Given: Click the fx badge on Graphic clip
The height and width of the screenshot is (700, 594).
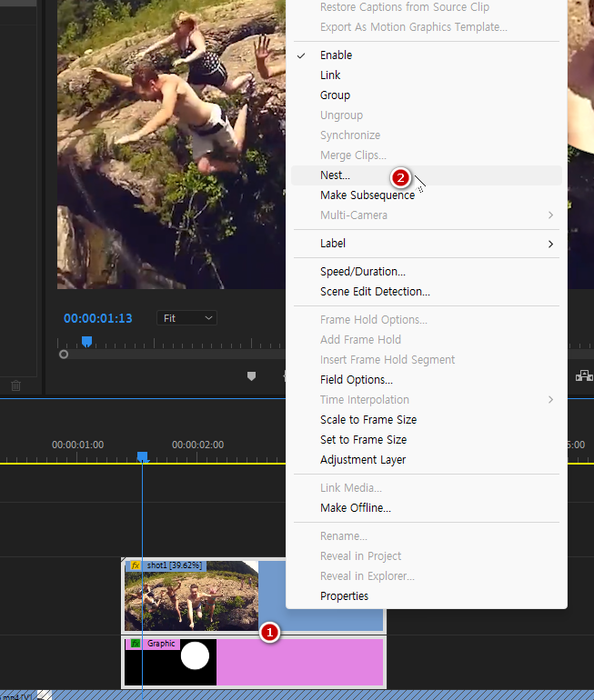Looking at the screenshot, I should click(x=136, y=644).
